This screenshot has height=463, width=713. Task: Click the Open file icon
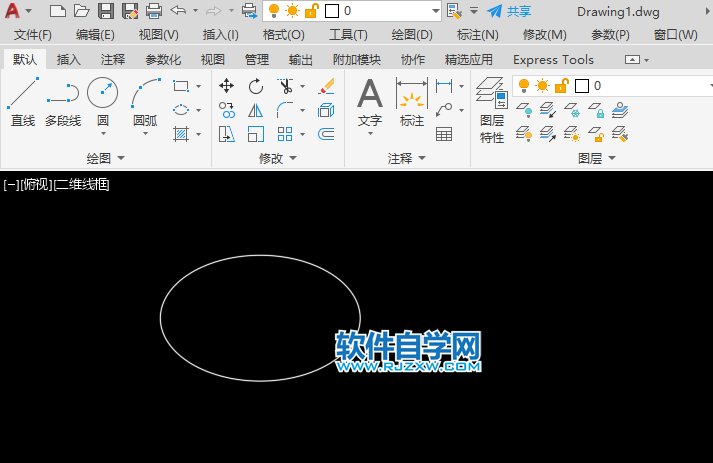[x=81, y=11]
